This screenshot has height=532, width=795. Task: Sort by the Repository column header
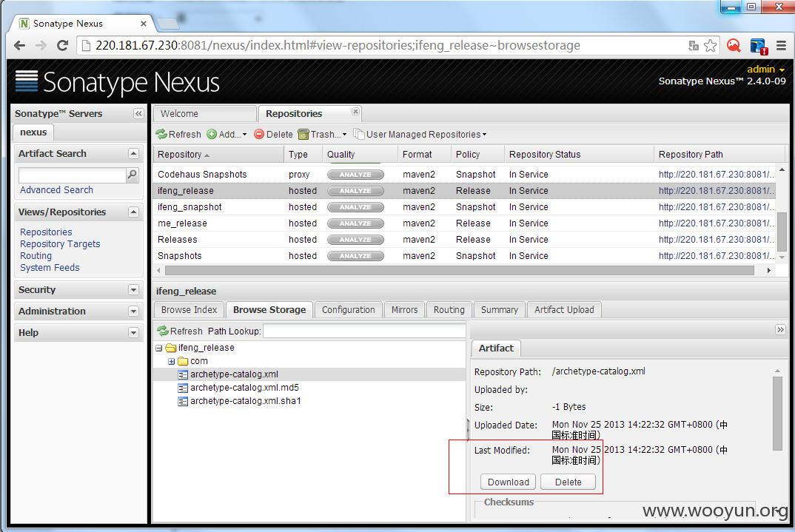(218, 154)
